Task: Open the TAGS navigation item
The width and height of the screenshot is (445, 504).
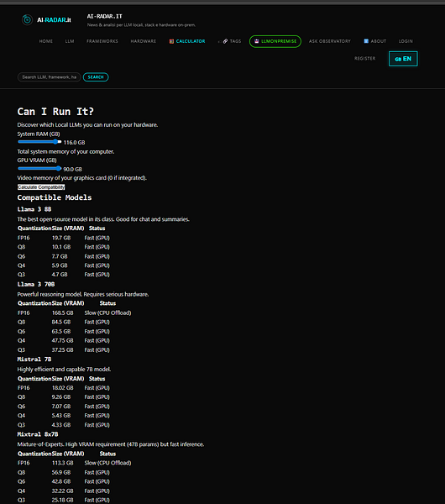Action: point(235,41)
